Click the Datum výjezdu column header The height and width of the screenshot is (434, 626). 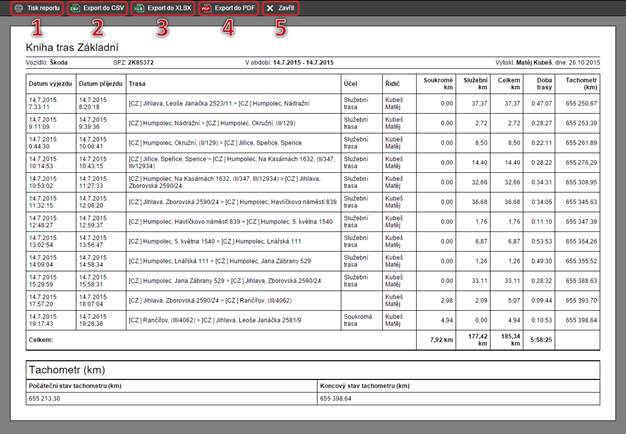click(x=50, y=84)
